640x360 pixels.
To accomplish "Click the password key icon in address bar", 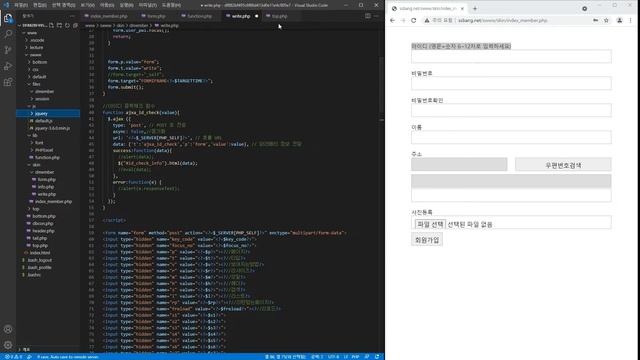I will pyautogui.click(x=596, y=20).
